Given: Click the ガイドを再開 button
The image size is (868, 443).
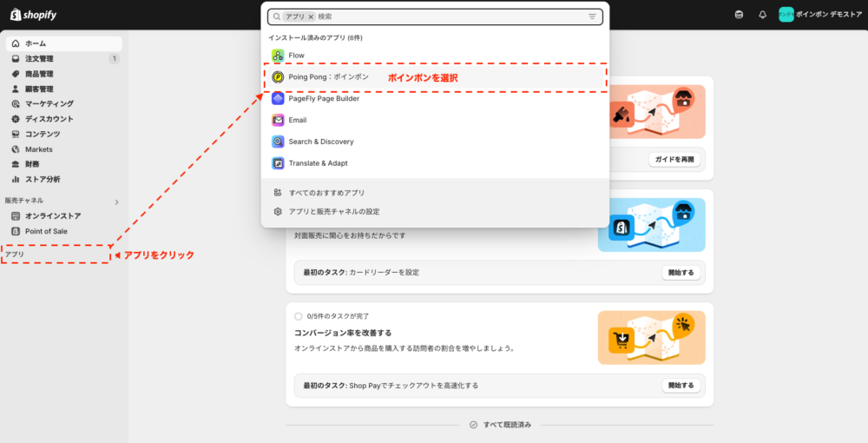Looking at the screenshot, I should [674, 160].
